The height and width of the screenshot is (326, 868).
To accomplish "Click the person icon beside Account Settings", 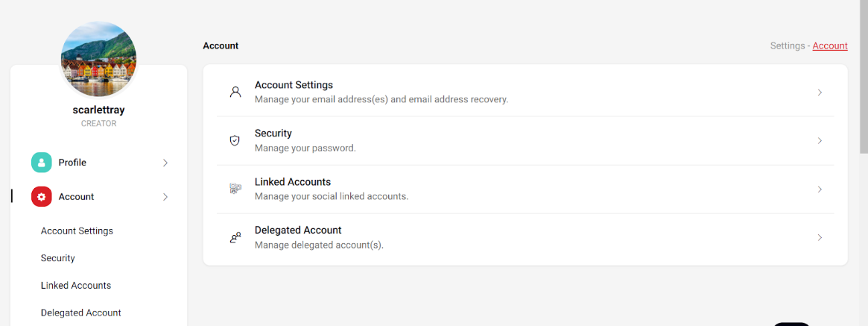I will click(235, 92).
